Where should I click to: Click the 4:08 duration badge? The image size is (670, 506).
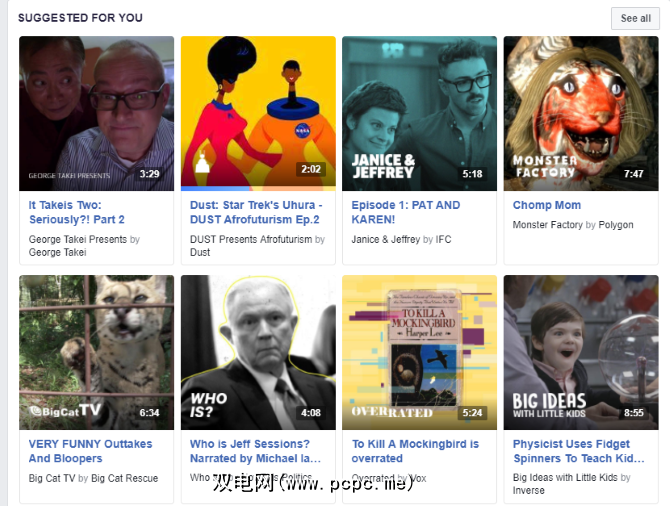pos(311,413)
